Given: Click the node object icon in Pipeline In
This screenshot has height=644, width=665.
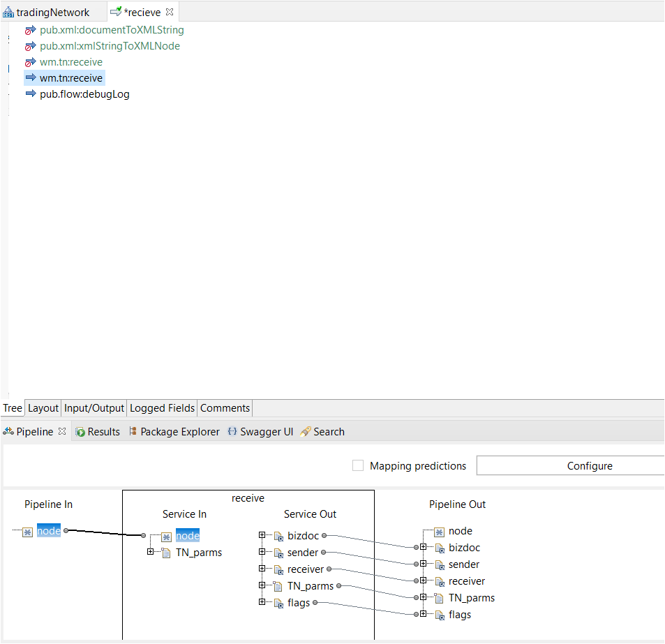Looking at the screenshot, I should coord(27,531).
